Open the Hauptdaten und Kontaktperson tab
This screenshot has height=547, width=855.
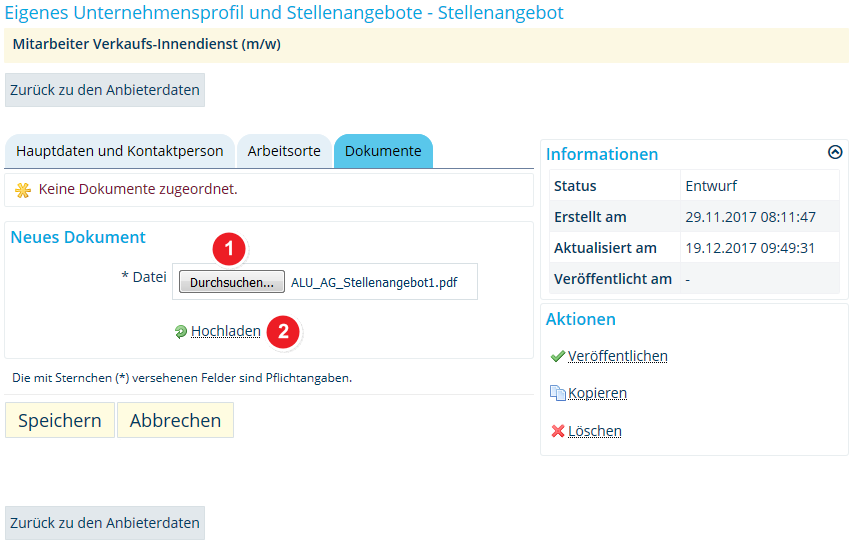[x=119, y=151]
